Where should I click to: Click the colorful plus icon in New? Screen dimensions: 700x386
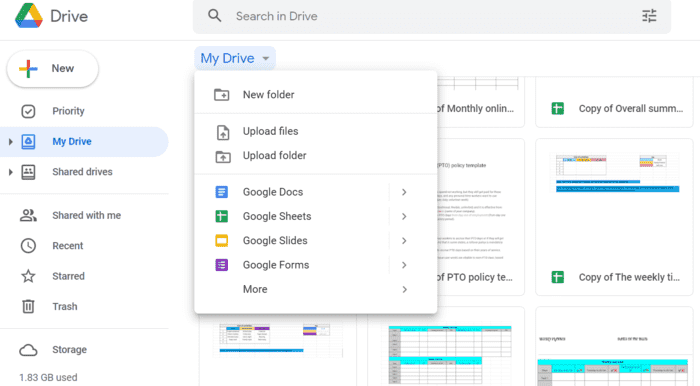(x=28, y=69)
